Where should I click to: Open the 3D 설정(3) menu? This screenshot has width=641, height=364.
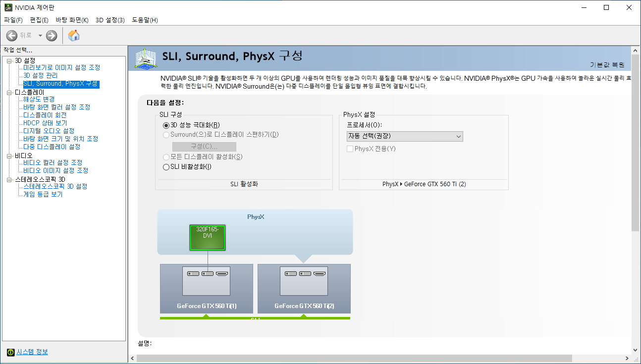point(110,20)
